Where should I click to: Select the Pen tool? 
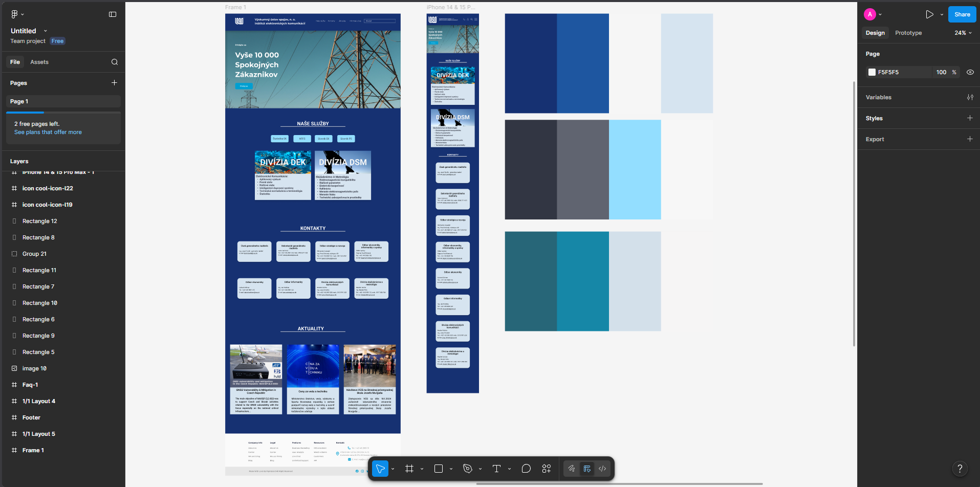point(468,469)
